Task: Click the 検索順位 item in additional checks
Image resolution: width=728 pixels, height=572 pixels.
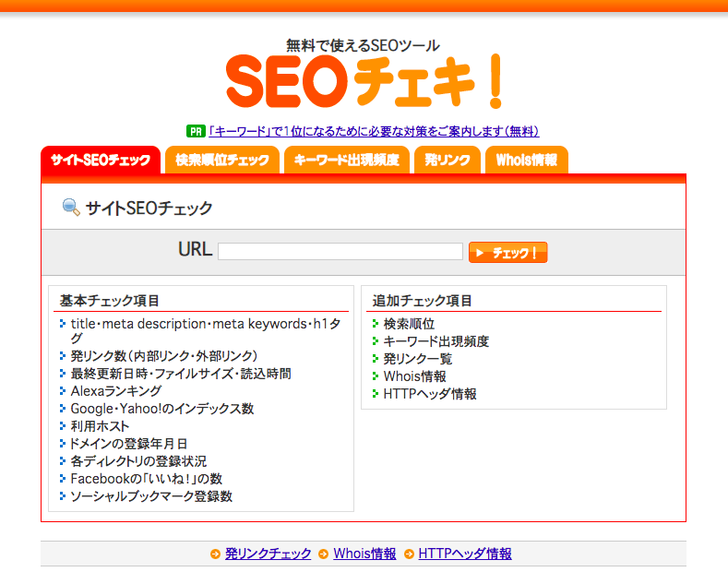Action: click(x=409, y=324)
